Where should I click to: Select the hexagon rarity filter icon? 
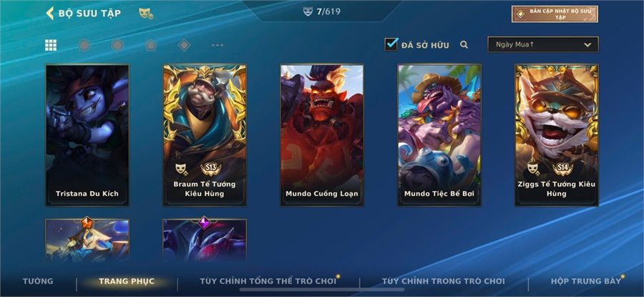coord(117,45)
